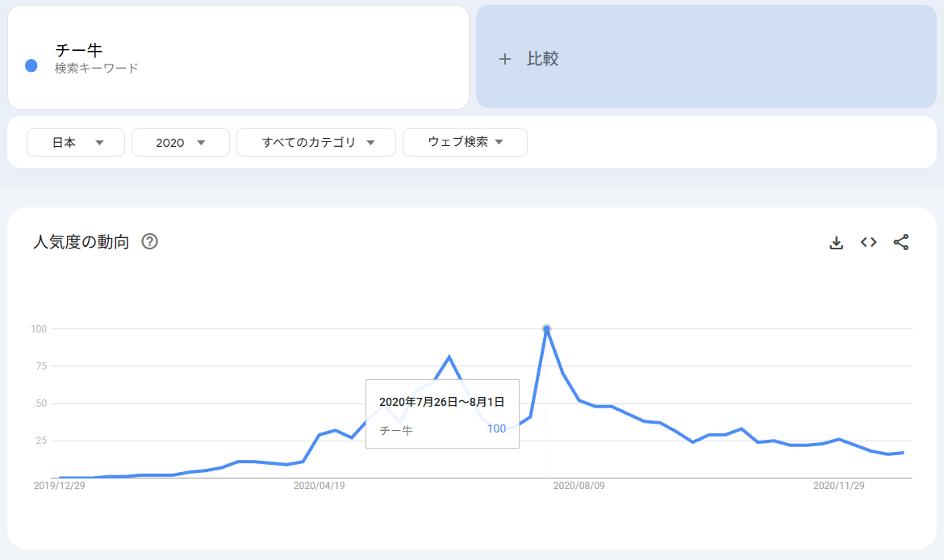The width and height of the screenshot is (944, 560).
Task: Click the 2020/04/19 axis date label
Action: click(x=319, y=486)
